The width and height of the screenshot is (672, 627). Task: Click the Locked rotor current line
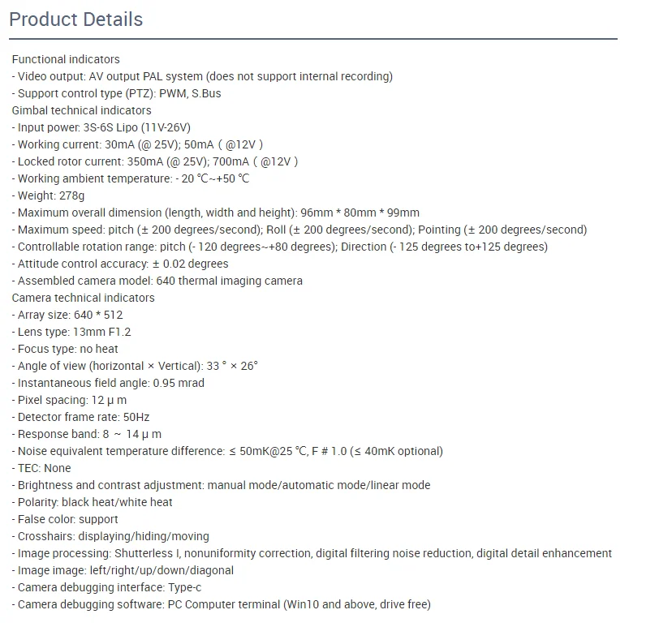(155, 161)
